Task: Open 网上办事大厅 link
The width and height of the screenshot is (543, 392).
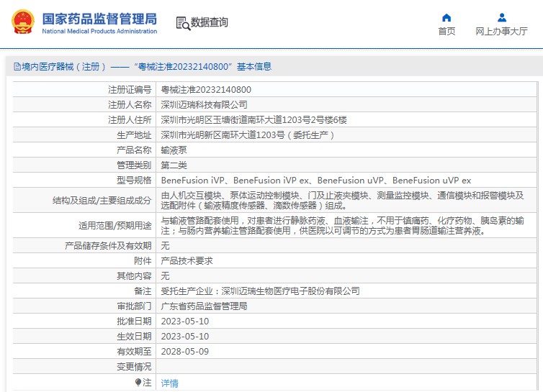Action: coord(501,31)
